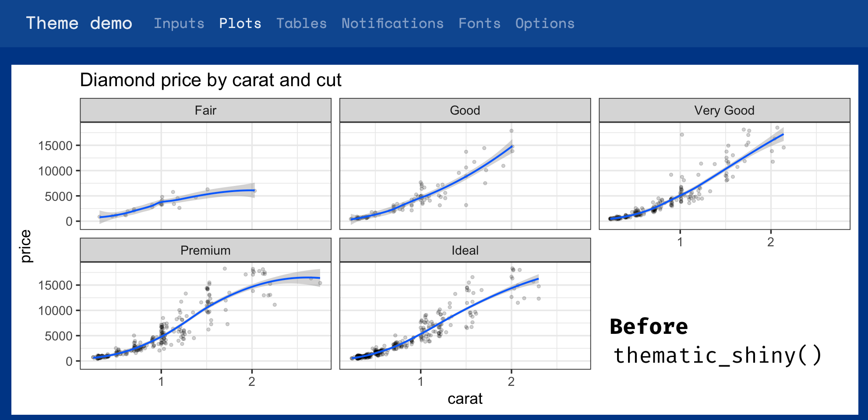Image resolution: width=868 pixels, height=420 pixels.
Task: Click the thematic_shiny() code text
Action: (717, 355)
